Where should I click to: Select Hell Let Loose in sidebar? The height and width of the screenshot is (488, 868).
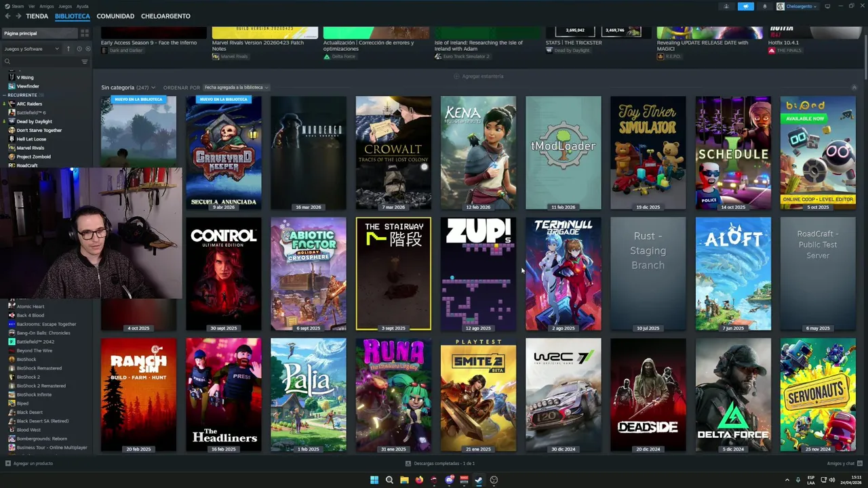pos(31,139)
